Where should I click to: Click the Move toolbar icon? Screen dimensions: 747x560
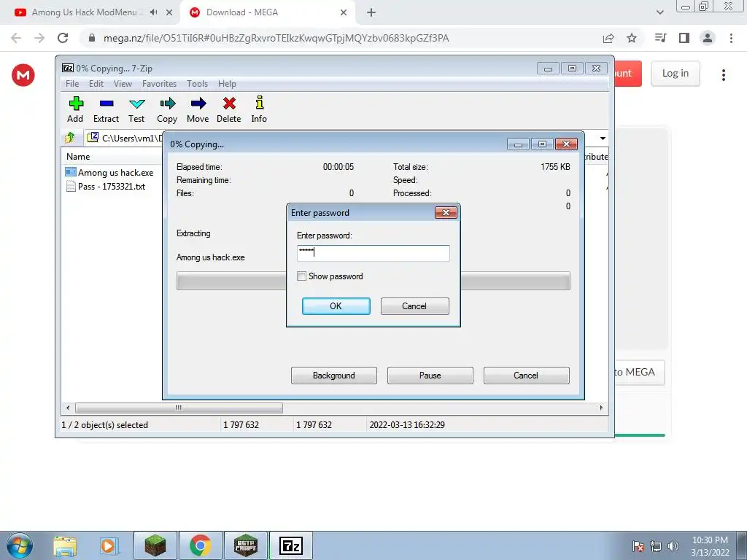pos(198,109)
